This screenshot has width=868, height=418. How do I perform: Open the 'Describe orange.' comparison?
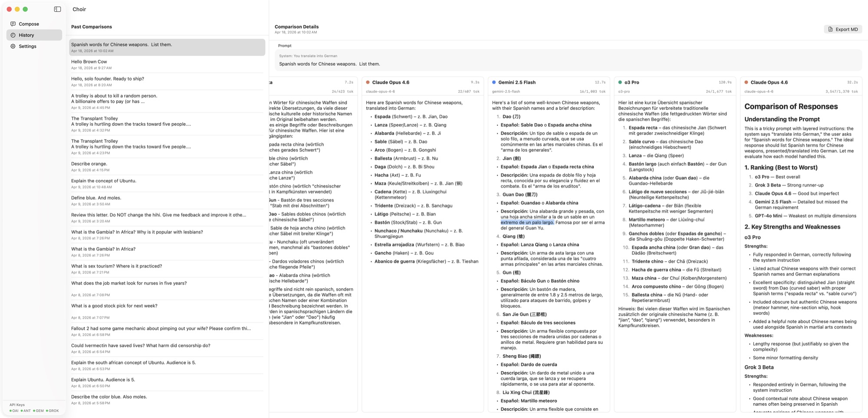[167, 166]
